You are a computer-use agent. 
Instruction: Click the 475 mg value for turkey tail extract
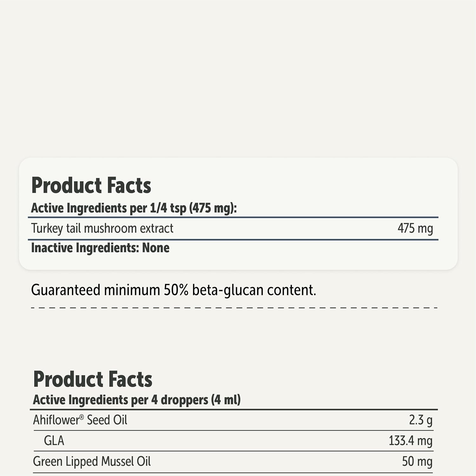coord(415,228)
